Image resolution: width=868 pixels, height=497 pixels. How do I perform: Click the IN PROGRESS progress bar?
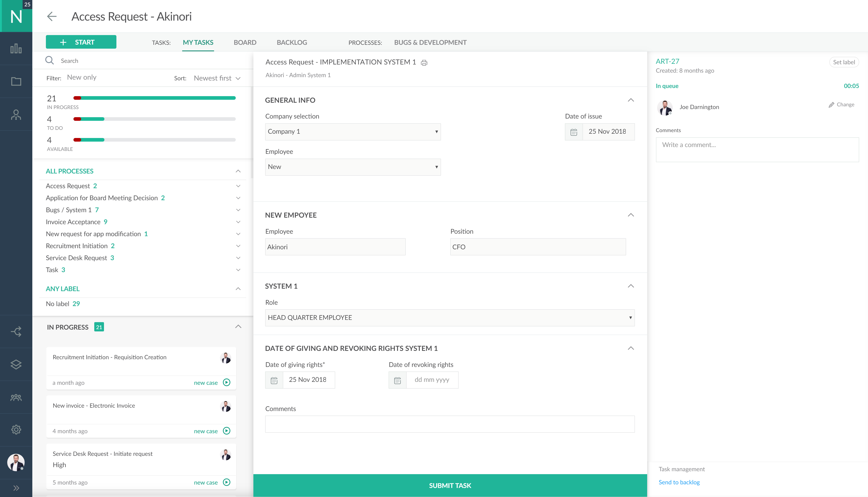pos(155,98)
